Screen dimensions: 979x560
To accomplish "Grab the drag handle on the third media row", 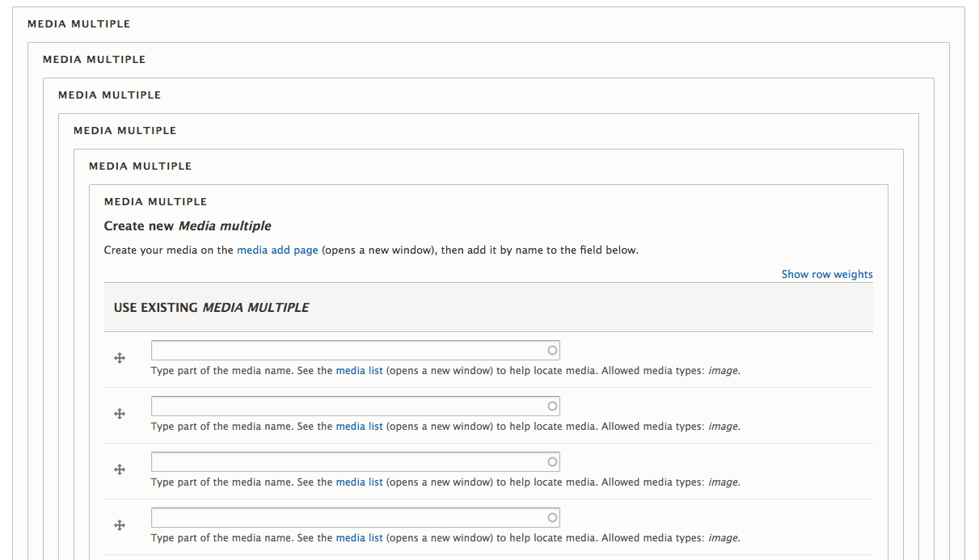I will 120,469.
